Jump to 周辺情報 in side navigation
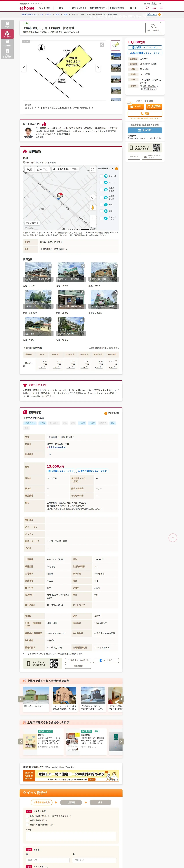184x868 pixels. coord(7,34)
